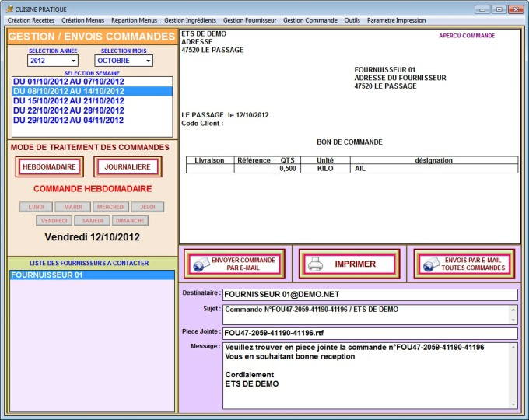Select week DU 29/10/2012 AU 04/11/2012
Image resolution: width=529 pixels, height=420 pixels.
68,121
